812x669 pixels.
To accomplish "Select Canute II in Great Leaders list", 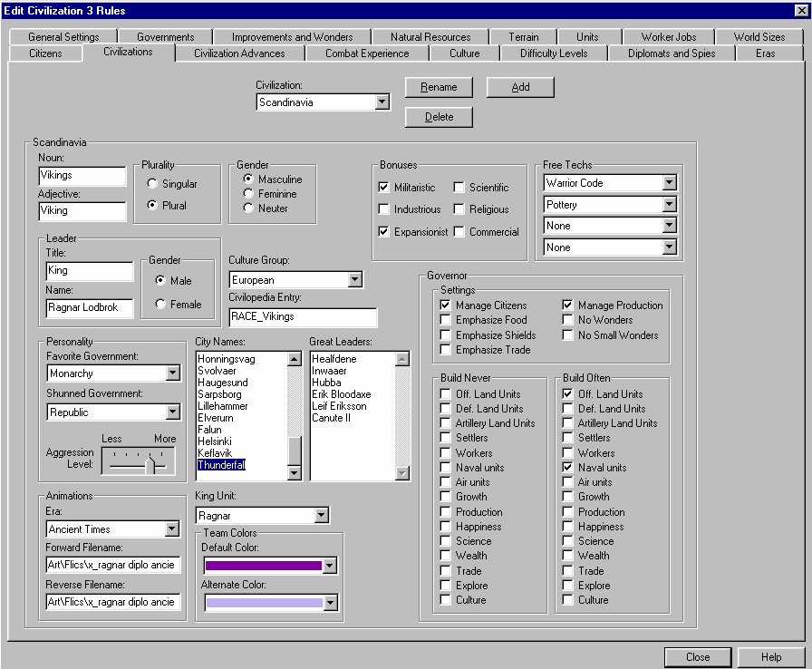I will pyautogui.click(x=331, y=418).
